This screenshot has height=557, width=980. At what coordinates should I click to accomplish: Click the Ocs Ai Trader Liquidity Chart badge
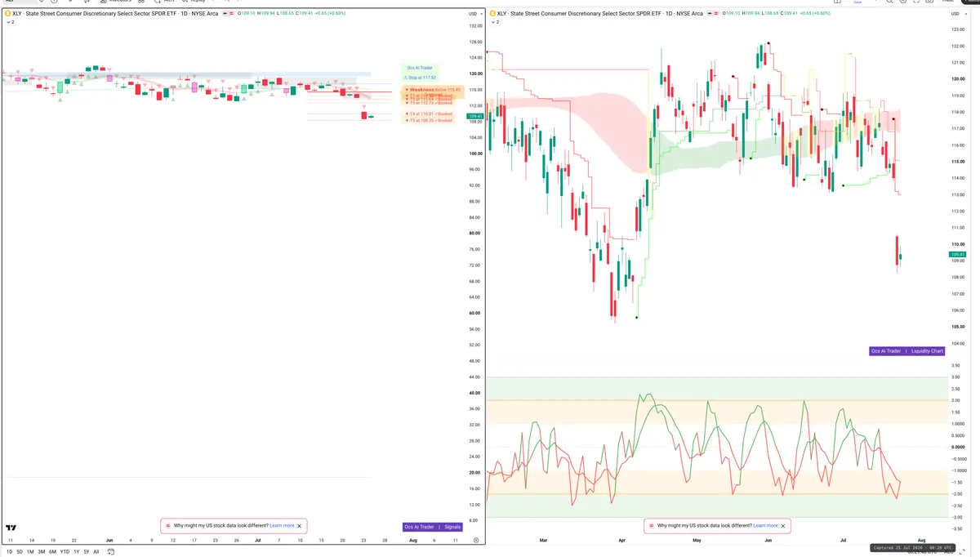[907, 351]
